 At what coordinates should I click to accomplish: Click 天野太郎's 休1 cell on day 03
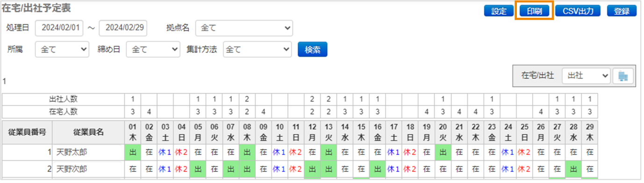pyautogui.click(x=165, y=153)
